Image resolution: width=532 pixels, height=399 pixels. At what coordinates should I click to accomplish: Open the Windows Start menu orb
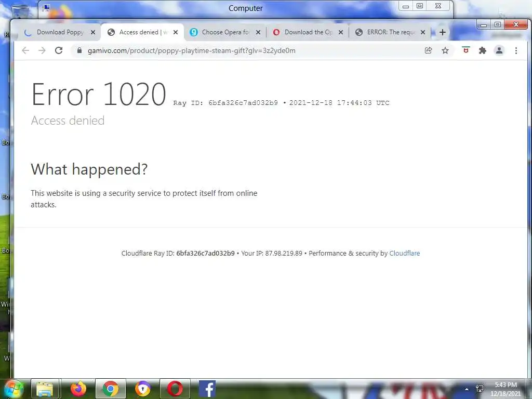14,389
